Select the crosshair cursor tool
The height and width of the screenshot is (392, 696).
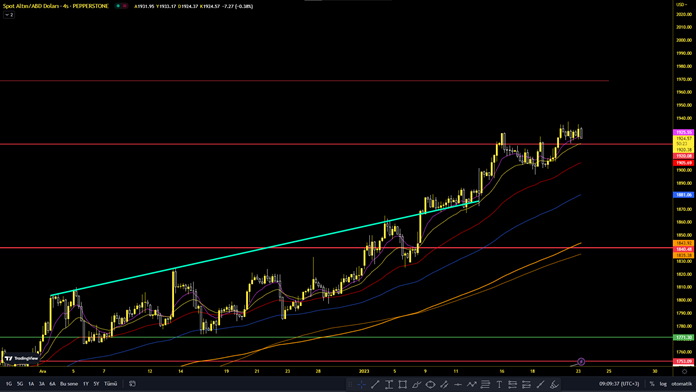pyautogui.click(x=362, y=384)
